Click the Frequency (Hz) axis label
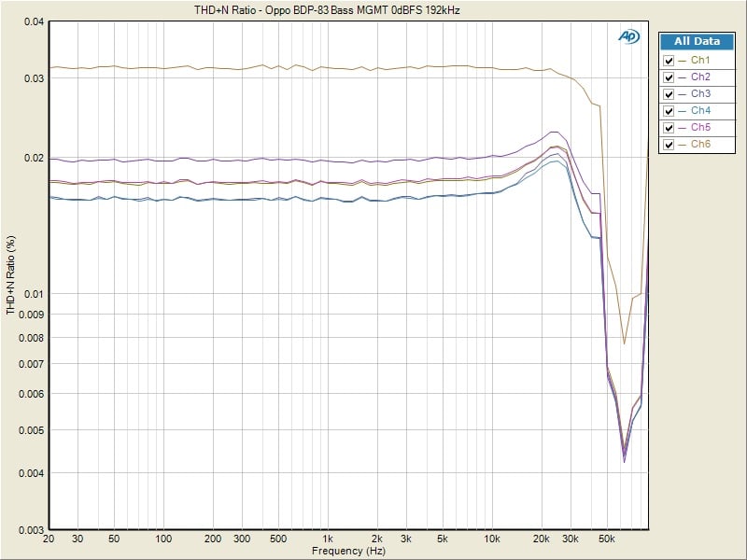 tap(348, 552)
